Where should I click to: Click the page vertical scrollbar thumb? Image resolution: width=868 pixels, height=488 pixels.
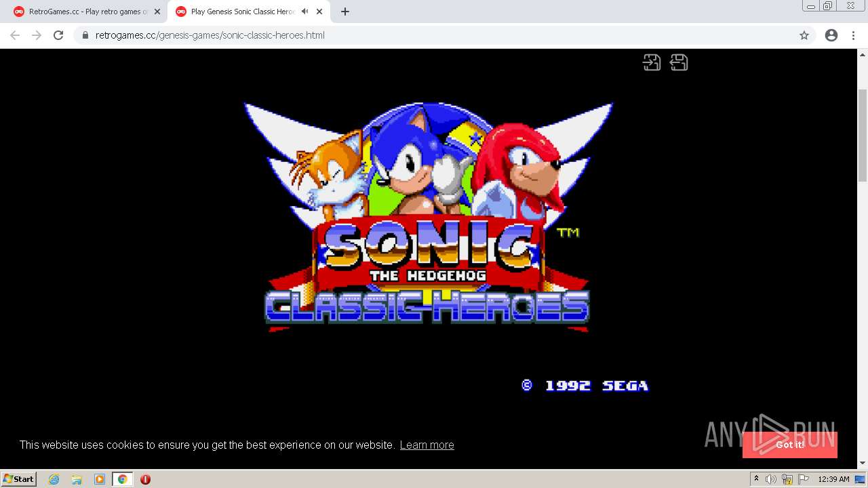pyautogui.click(x=863, y=136)
